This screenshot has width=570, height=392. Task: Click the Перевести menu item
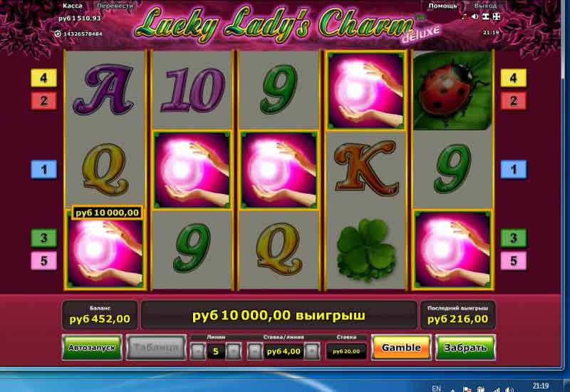coord(115,6)
